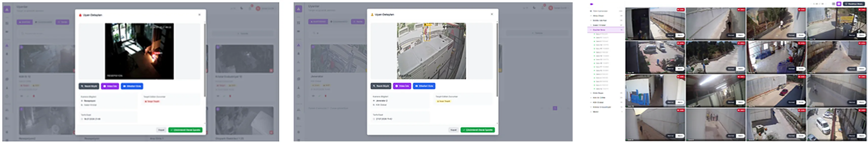This screenshot has height=143, width=868.
Task: Click the blue button in the fire alert dialog
Action: click(132, 86)
